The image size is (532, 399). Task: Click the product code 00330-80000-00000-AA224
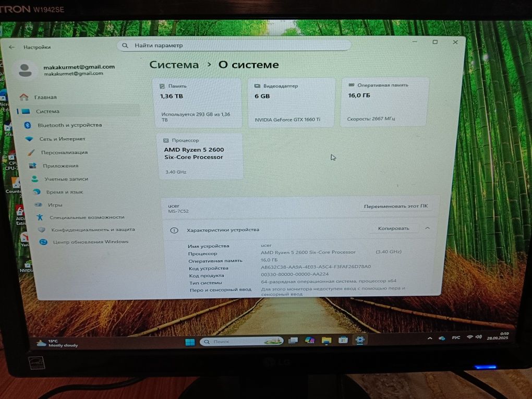pyautogui.click(x=295, y=274)
